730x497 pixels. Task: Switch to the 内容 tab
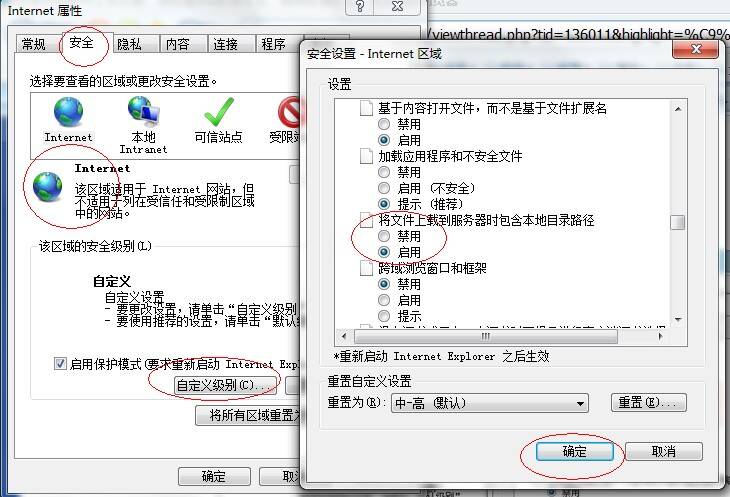[178, 44]
